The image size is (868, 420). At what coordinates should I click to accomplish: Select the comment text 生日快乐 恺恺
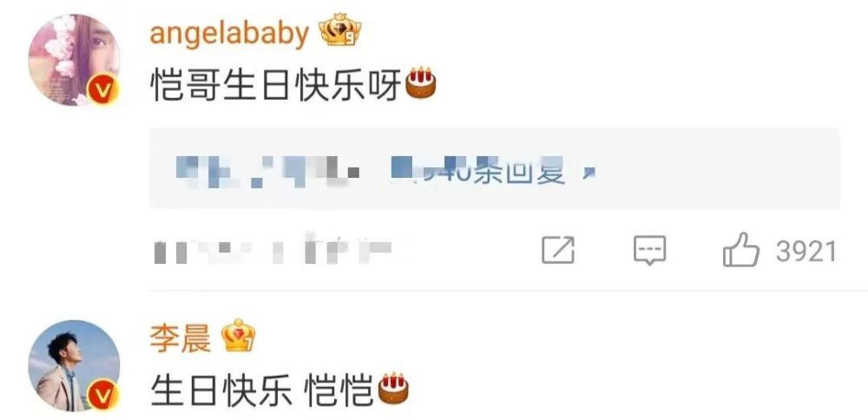(x=262, y=390)
